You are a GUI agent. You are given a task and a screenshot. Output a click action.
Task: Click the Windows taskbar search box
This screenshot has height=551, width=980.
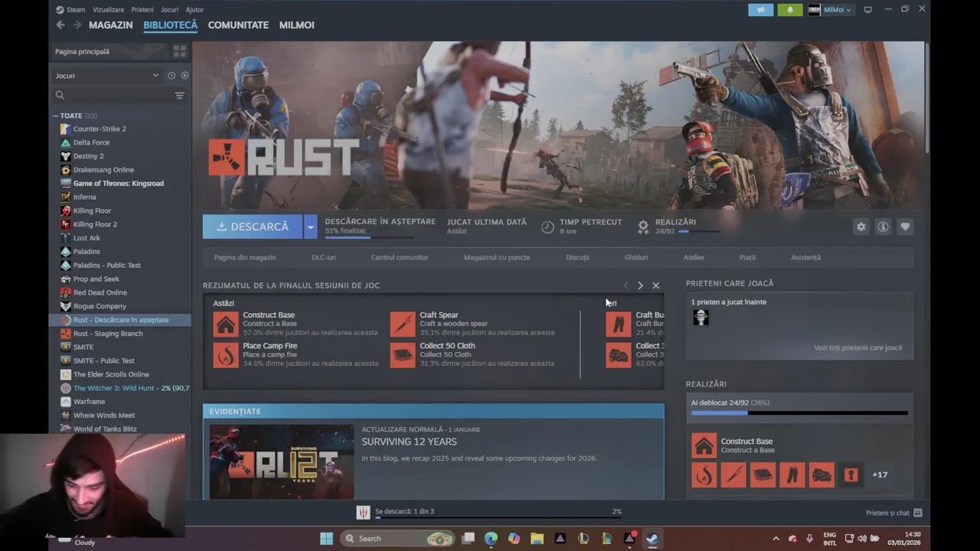point(397,538)
